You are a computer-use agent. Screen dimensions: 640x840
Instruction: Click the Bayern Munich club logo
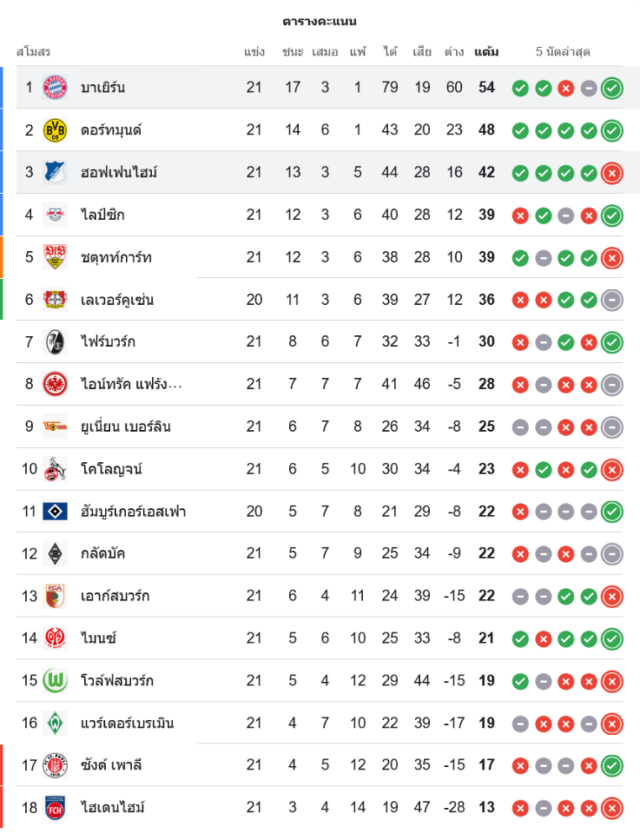click(x=55, y=87)
